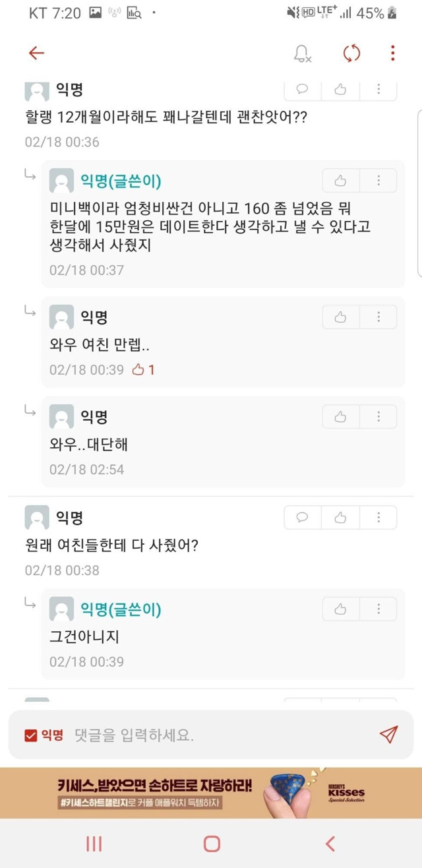The height and width of the screenshot is (868, 422).
Task: Go back using the red back arrow
Action: click(x=37, y=53)
